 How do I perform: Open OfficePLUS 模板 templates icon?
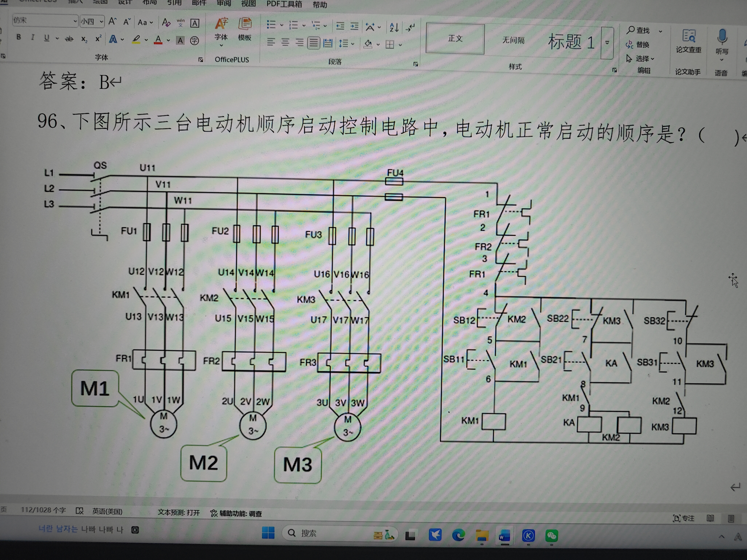(x=245, y=29)
